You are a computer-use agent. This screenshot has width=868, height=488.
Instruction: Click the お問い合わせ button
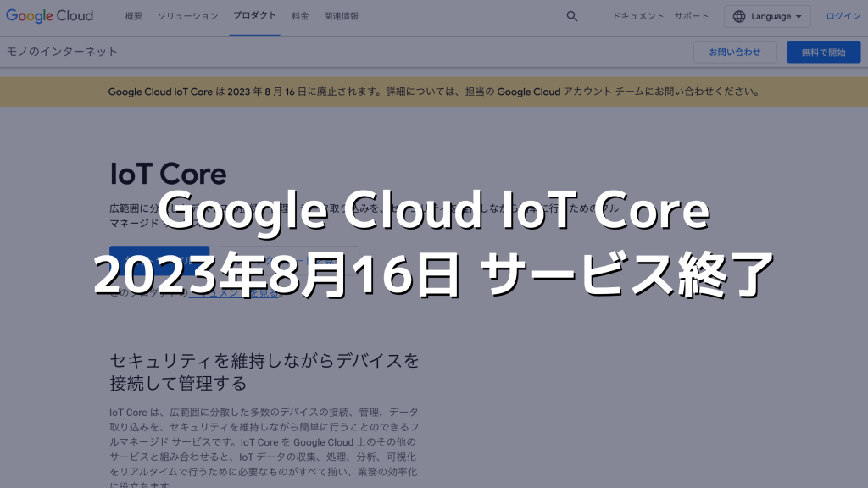(735, 52)
